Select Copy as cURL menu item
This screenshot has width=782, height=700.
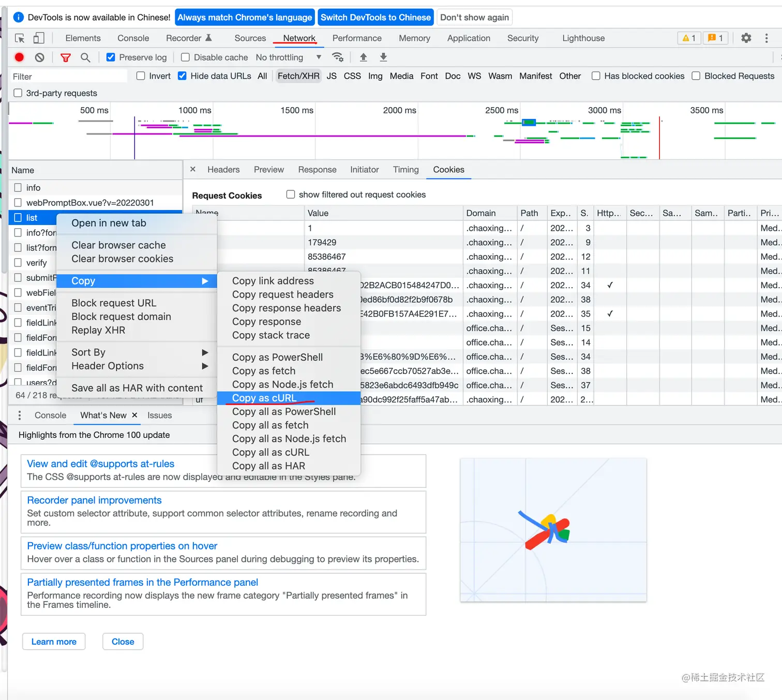tap(289, 398)
